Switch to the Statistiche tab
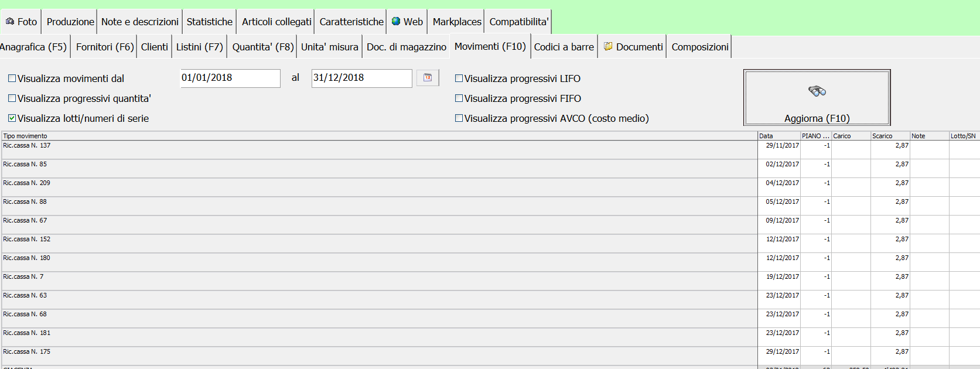 pyautogui.click(x=209, y=22)
